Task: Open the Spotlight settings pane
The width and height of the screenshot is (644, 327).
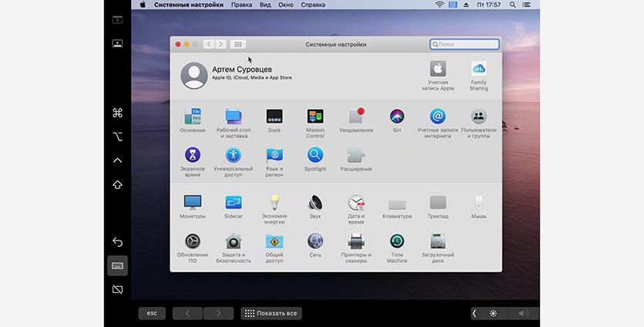Action: point(315,156)
